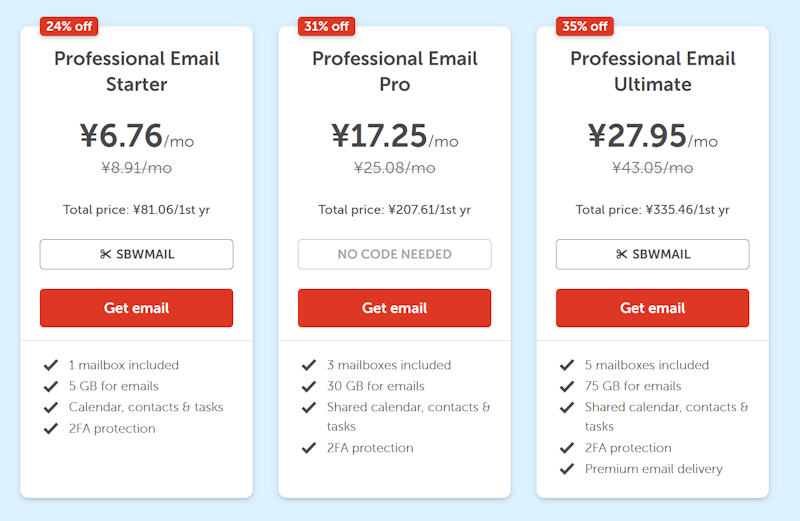
Task: Click Get email button for Starter plan
Action: click(136, 308)
